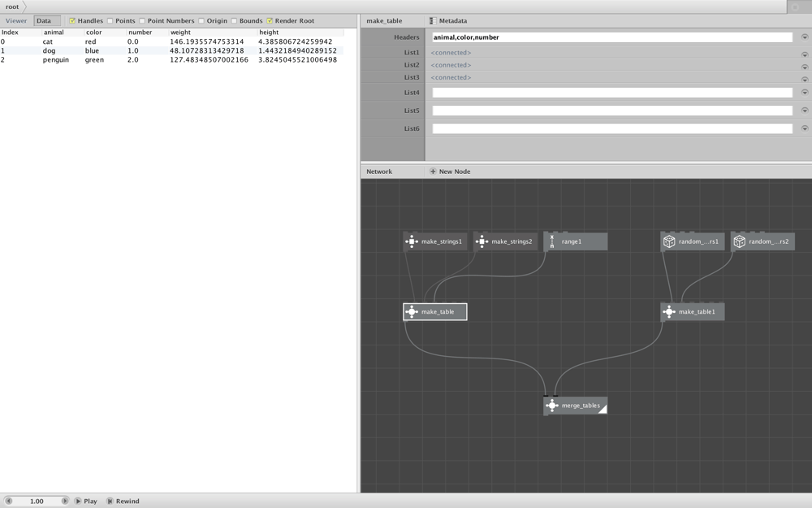Click the make_table1 node icon
The image size is (812, 508).
669,311
